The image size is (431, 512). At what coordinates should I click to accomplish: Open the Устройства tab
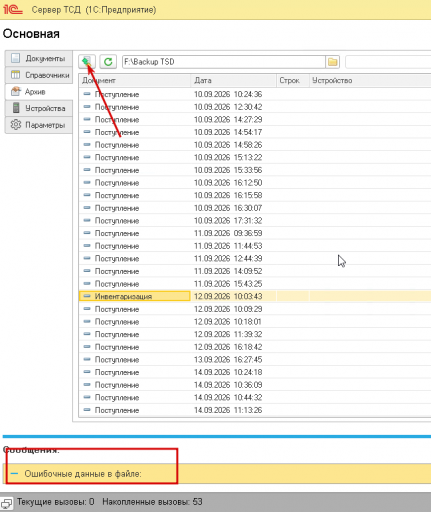pyautogui.click(x=39, y=108)
